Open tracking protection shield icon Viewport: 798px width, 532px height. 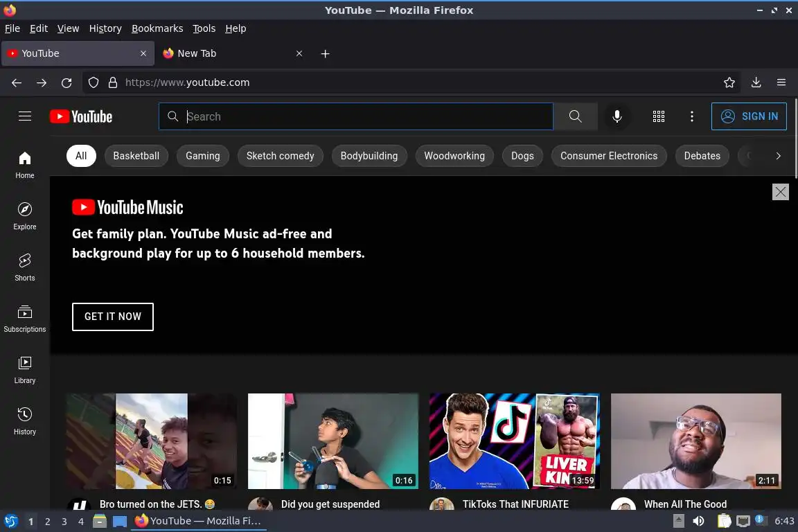point(94,82)
